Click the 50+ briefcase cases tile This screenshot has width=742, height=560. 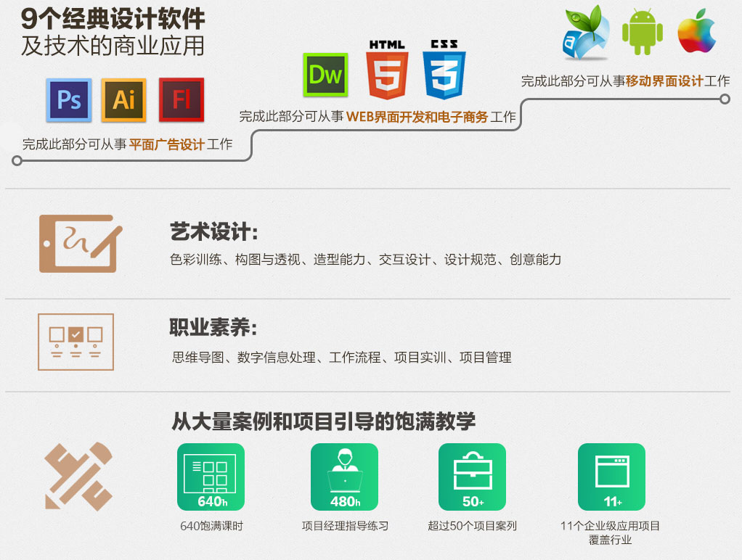click(472, 477)
